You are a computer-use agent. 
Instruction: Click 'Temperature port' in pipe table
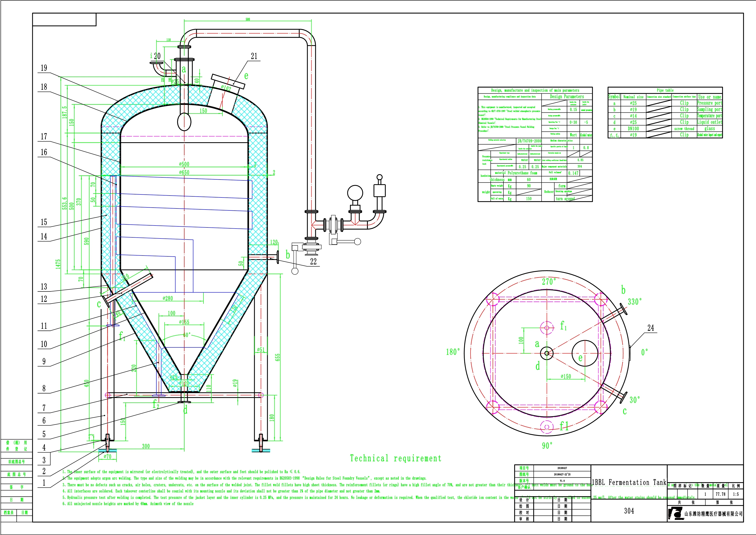coord(710,116)
